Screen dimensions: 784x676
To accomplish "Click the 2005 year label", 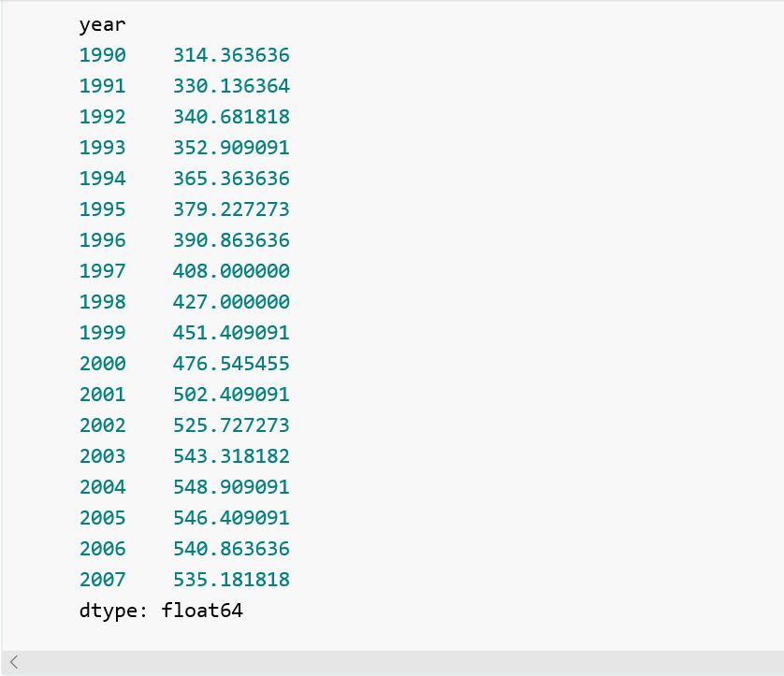I will 102,518.
